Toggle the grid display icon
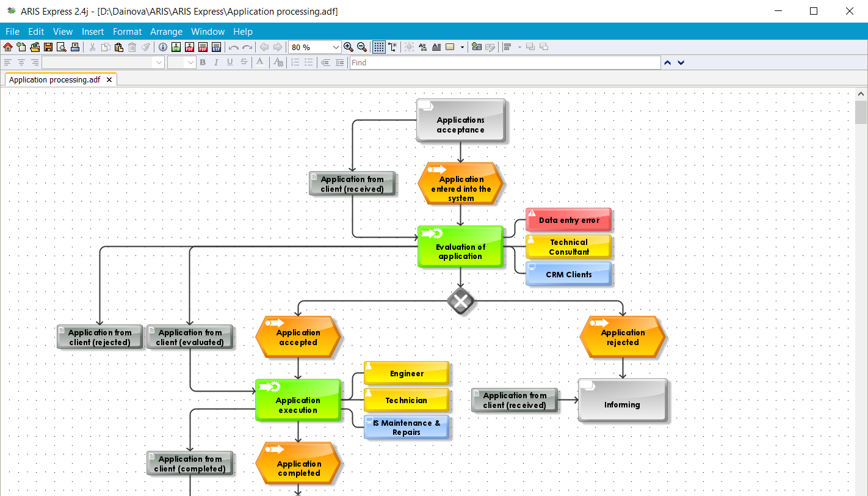Viewport: 868px width, 496px height. [378, 47]
